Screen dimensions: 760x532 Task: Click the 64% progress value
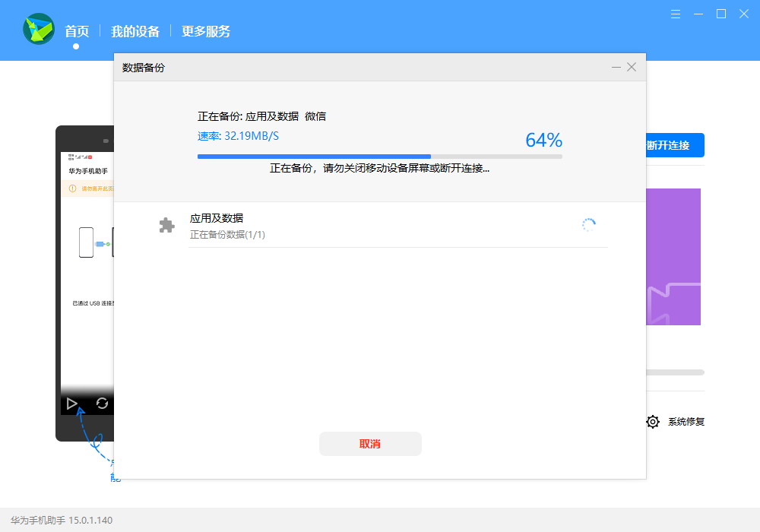[544, 141]
